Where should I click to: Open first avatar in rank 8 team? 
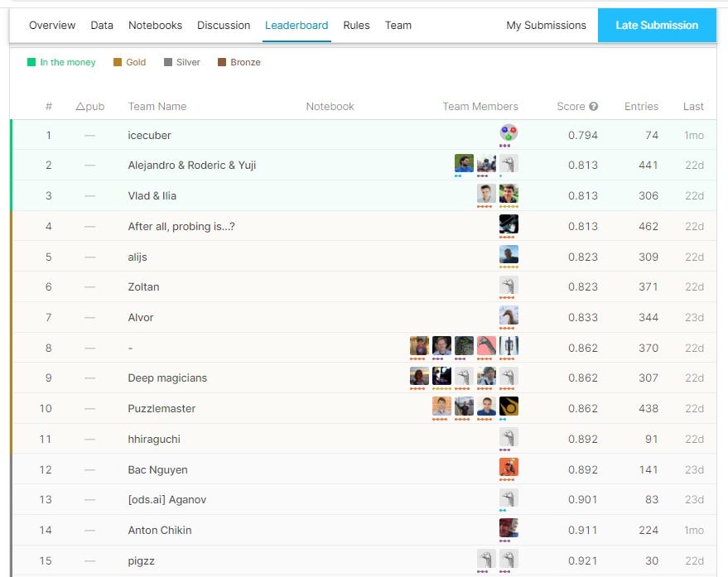419,346
